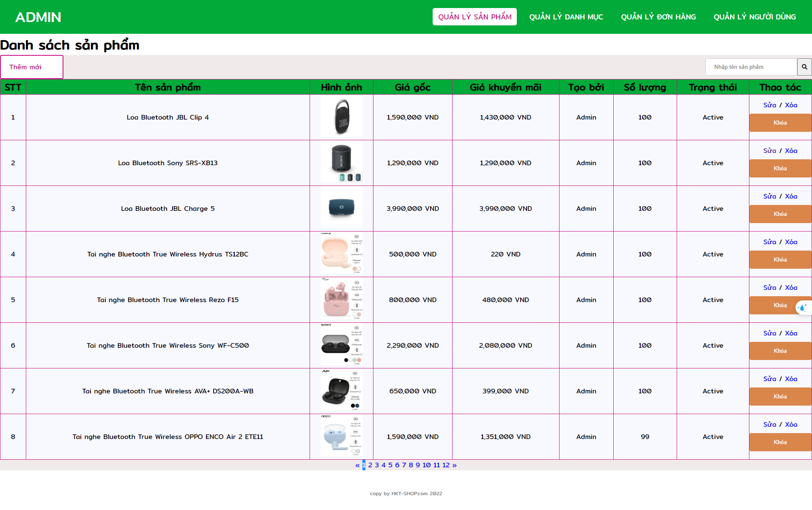Click Xóa for Sony SRS-XB13 speaker
The height and width of the screenshot is (510, 812).
[x=791, y=150]
